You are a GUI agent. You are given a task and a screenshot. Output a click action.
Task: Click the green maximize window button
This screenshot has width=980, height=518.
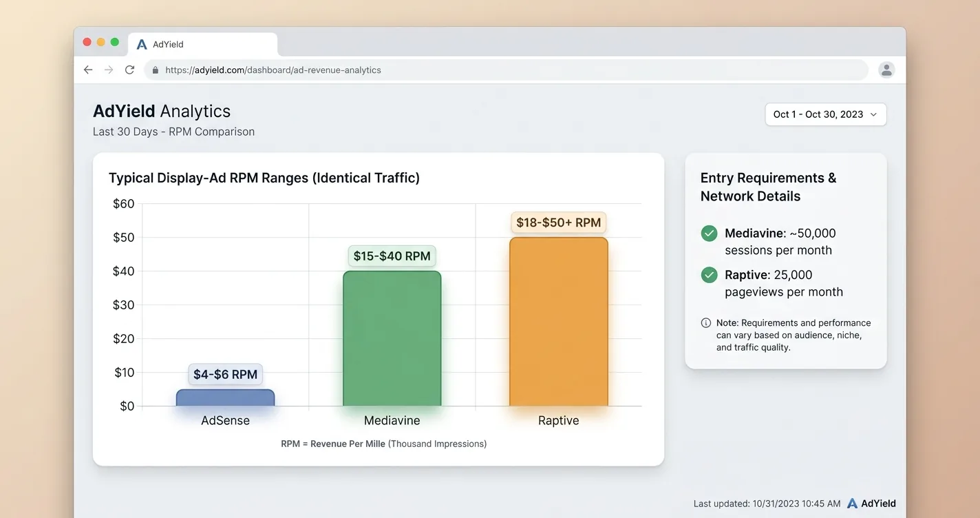click(115, 43)
